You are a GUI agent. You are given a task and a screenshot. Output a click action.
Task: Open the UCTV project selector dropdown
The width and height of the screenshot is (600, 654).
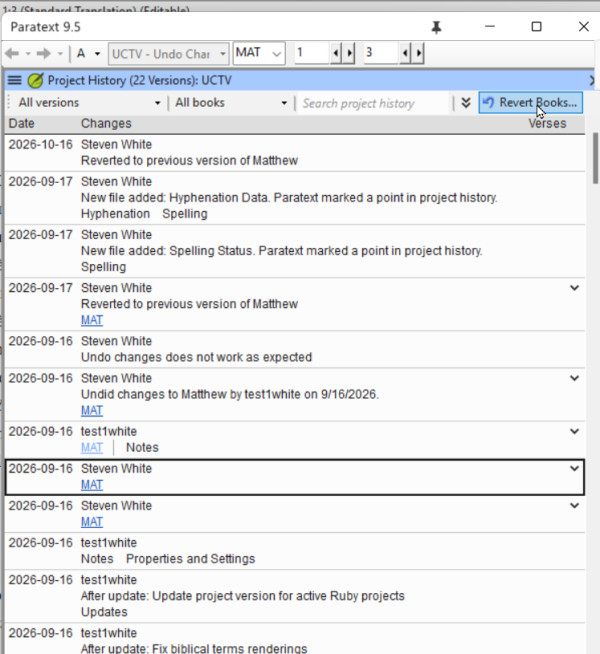[168, 54]
